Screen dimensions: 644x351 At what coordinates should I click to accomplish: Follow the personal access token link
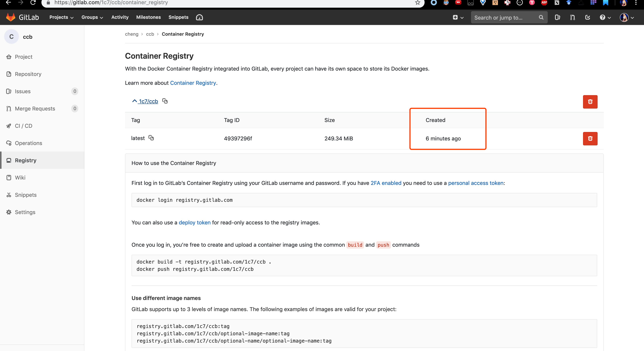pyautogui.click(x=475, y=183)
